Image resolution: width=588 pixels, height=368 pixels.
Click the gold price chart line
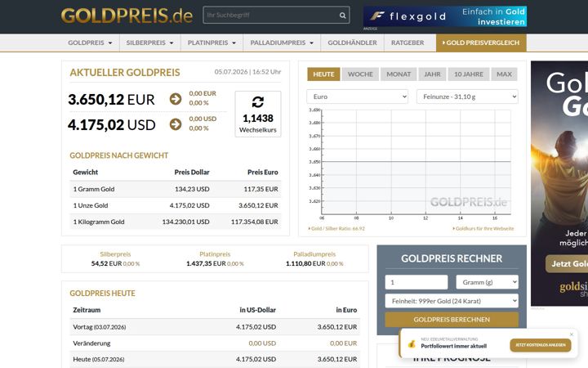click(x=416, y=161)
